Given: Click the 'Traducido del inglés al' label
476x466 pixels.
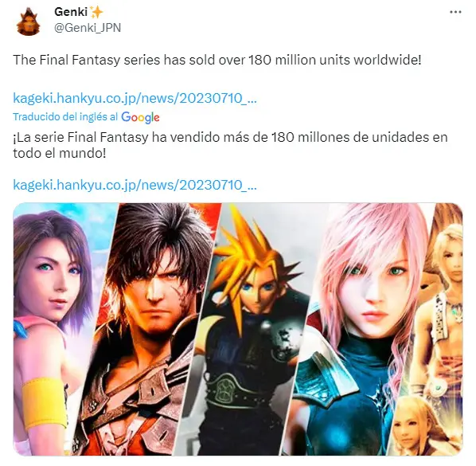Looking at the screenshot, I should [65, 116].
